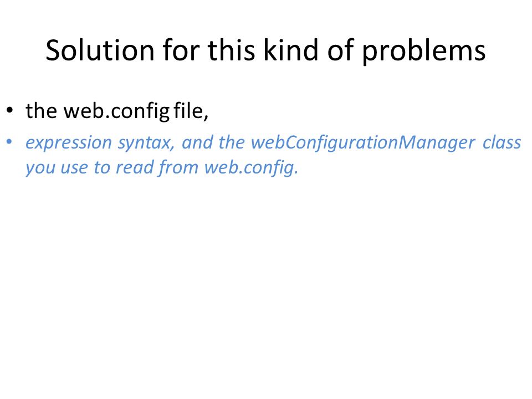Click the blue 'expression' word
Viewport: 532px width, 399px height.
click(x=69, y=143)
